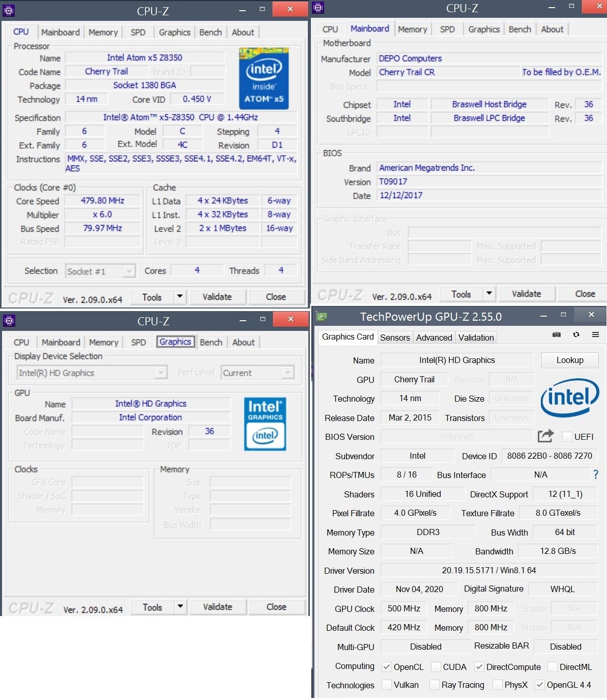Click the Level 2 cache 2 x 1 MBytes value
This screenshot has height=700, width=607.
point(223,228)
